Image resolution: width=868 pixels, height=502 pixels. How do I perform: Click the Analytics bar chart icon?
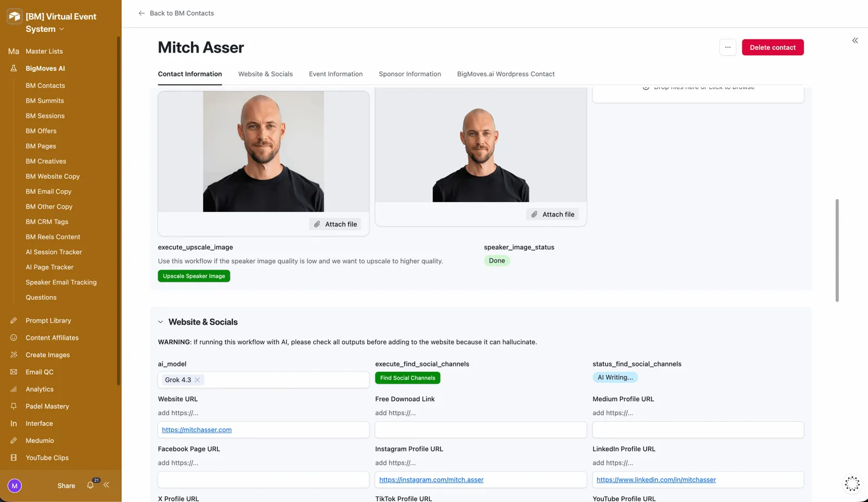pos(14,389)
